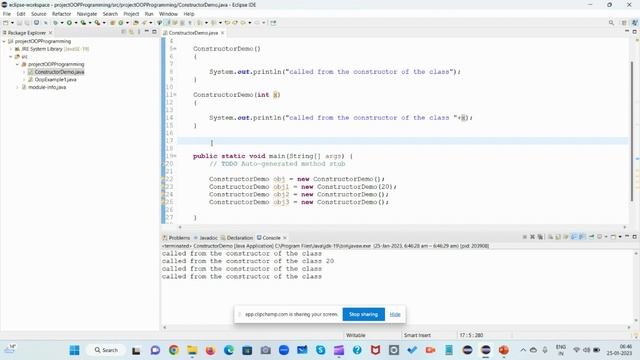
Task: Open the New button dropdown arrow
Action: coord(12,23)
